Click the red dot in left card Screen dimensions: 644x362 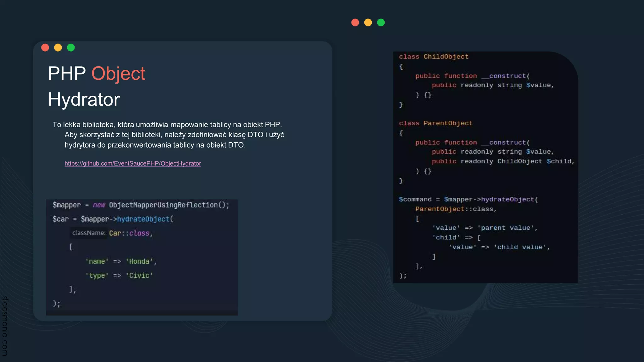(45, 47)
